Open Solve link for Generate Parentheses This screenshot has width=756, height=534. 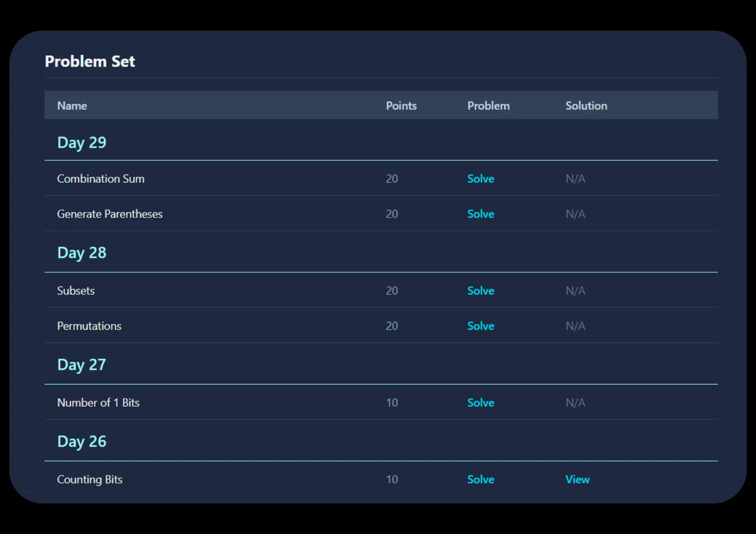(480, 214)
